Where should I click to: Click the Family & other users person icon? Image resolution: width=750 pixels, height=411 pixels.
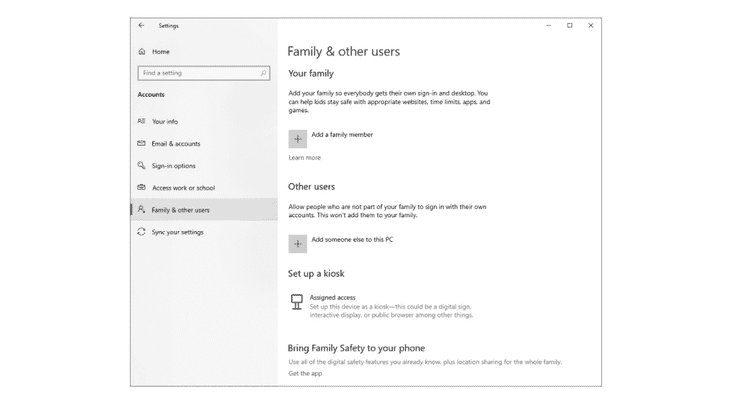coord(141,209)
